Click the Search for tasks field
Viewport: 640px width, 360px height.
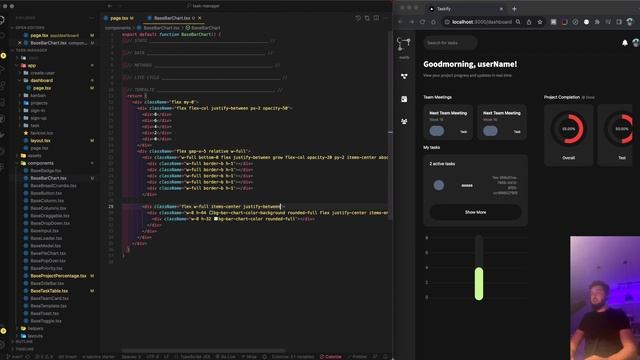click(450, 43)
